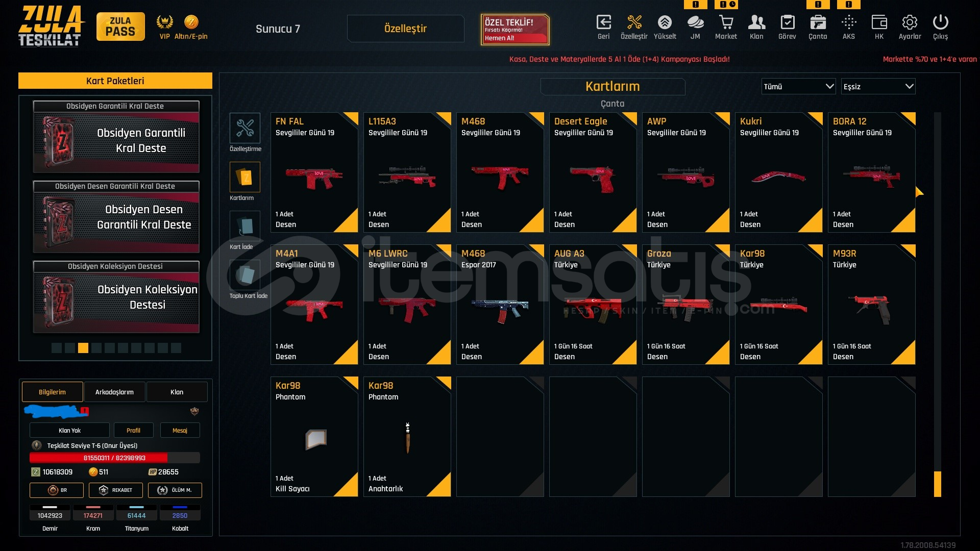This screenshot has height=551, width=980.
Task: Click the ZULA PASS button
Action: [x=120, y=27]
